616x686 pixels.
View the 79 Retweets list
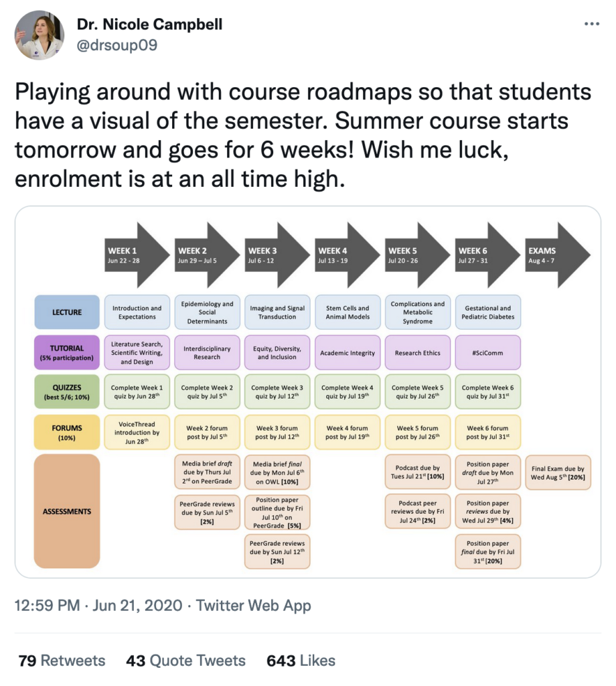(x=62, y=660)
